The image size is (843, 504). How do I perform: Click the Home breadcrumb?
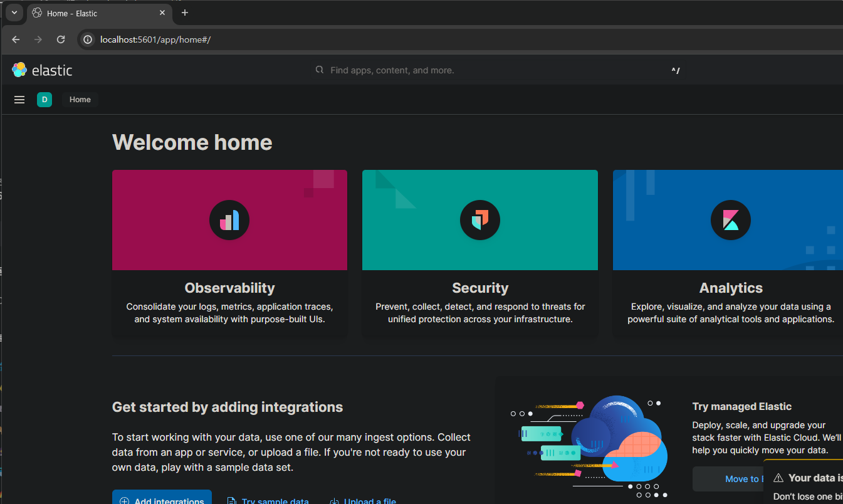pos(80,100)
